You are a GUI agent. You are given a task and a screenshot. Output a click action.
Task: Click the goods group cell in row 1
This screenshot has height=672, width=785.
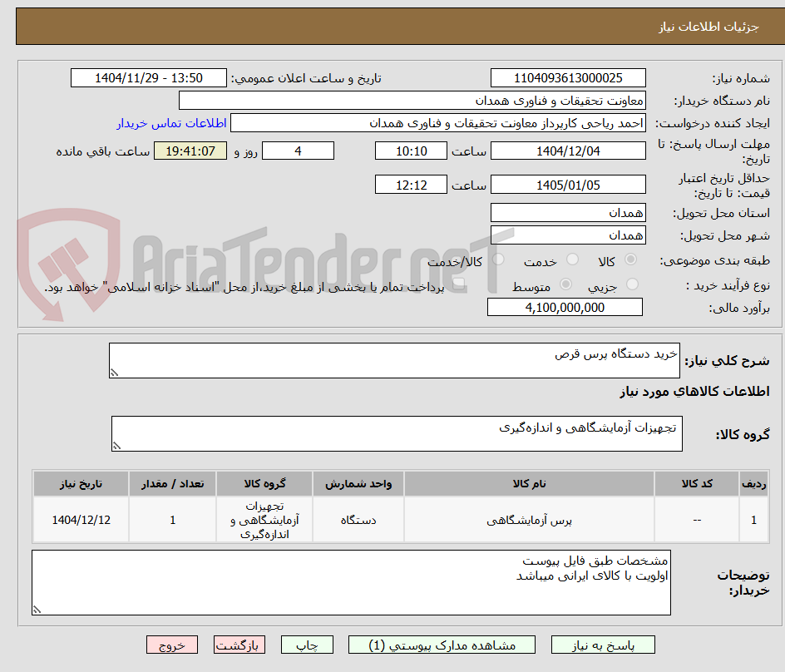click(264, 521)
